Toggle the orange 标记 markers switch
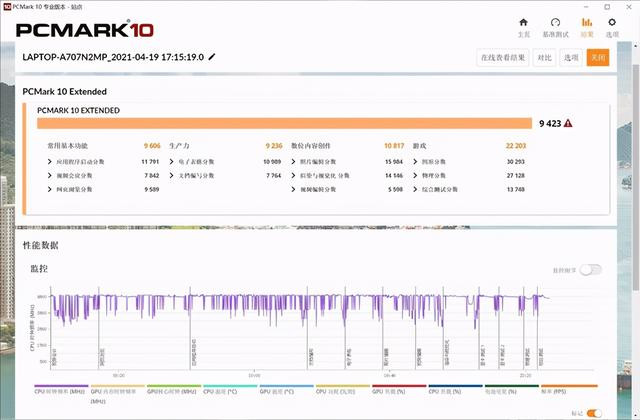The width and height of the screenshot is (640, 420). point(594,413)
